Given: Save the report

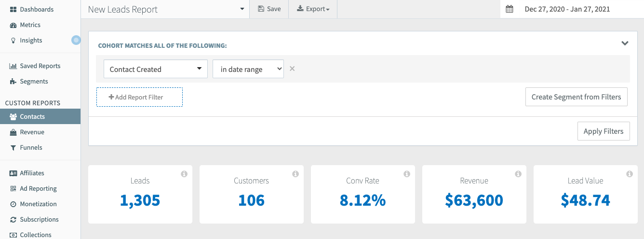Looking at the screenshot, I should (269, 9).
